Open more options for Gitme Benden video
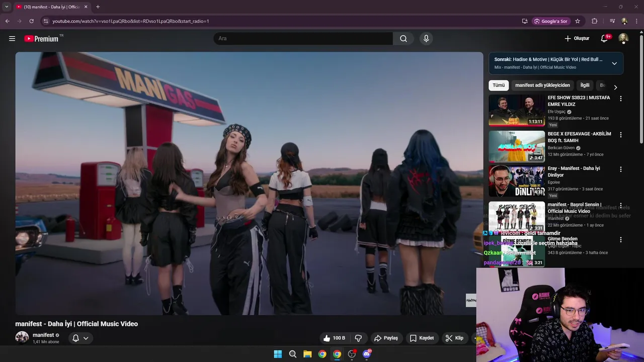 [620, 240]
